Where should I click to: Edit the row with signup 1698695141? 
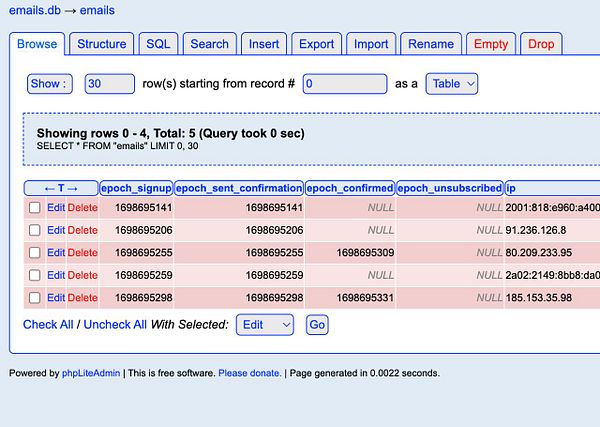[56, 208]
